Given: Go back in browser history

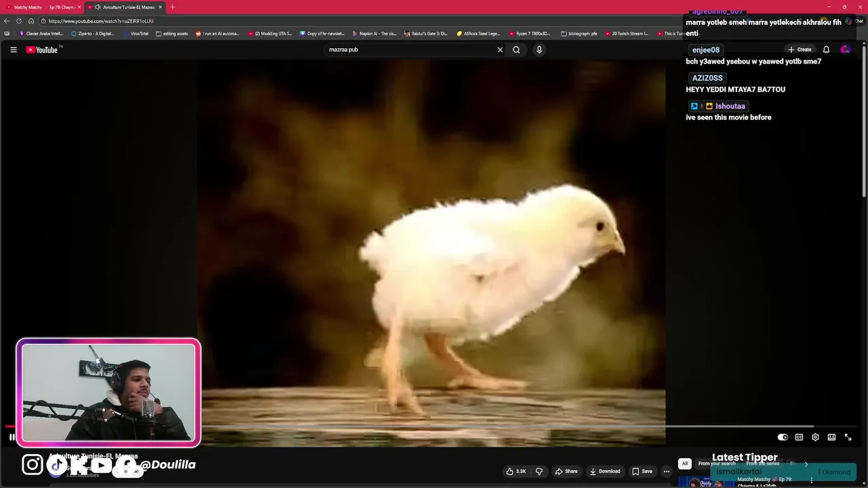Looking at the screenshot, I should (x=7, y=21).
